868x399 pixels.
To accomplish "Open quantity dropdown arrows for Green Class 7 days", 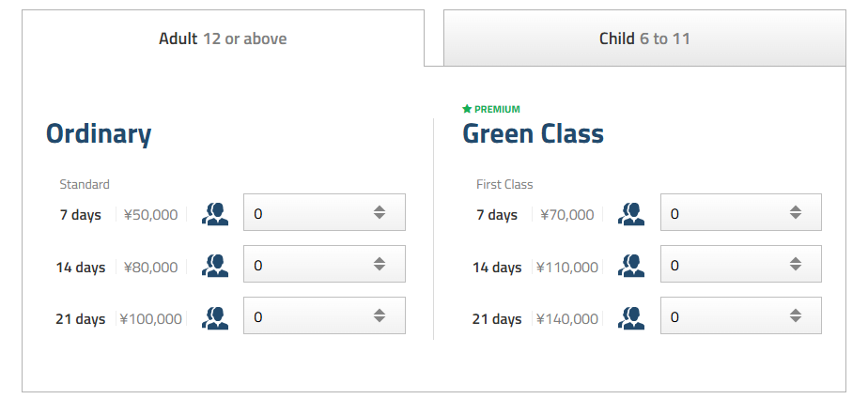I will click(x=796, y=213).
